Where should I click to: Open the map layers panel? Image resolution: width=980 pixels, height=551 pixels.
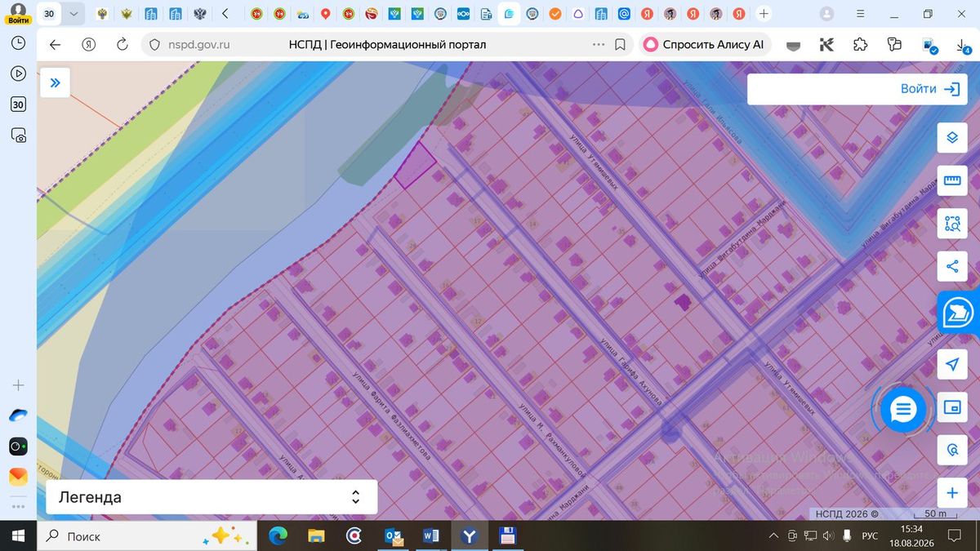pyautogui.click(x=951, y=136)
